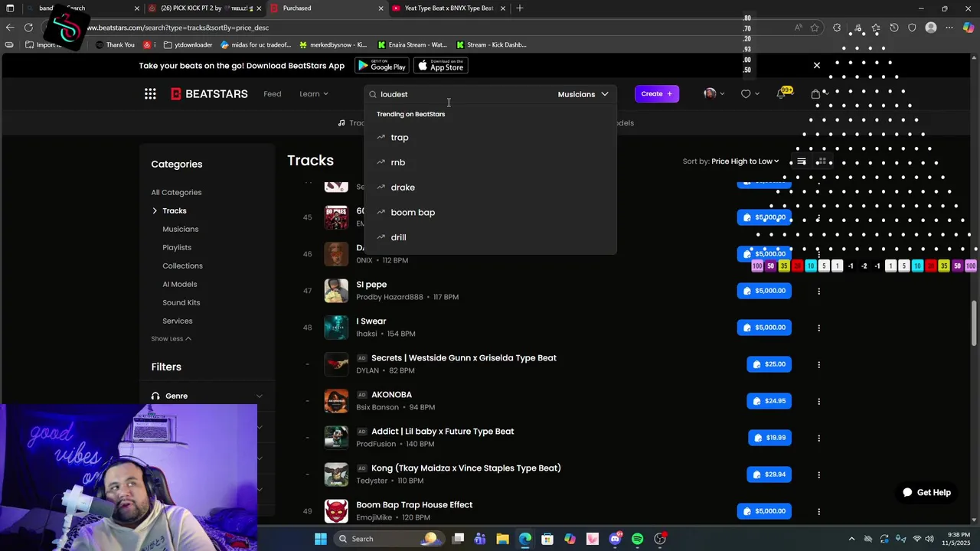Buy Addict Lil baby beat for $19.99
The image size is (980, 551).
coord(769,438)
